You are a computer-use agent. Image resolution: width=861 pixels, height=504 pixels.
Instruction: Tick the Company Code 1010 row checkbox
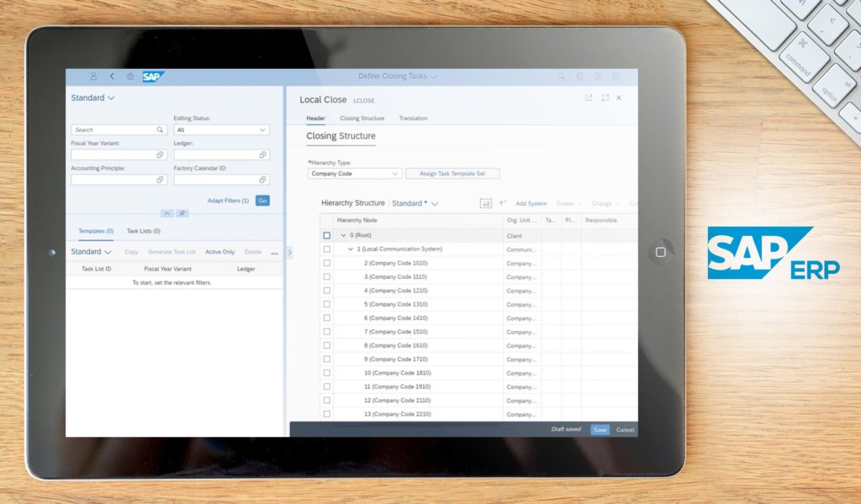tap(326, 262)
